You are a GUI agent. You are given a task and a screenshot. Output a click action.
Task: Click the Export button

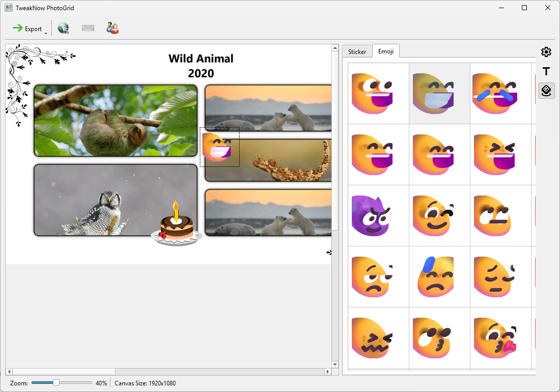point(27,29)
